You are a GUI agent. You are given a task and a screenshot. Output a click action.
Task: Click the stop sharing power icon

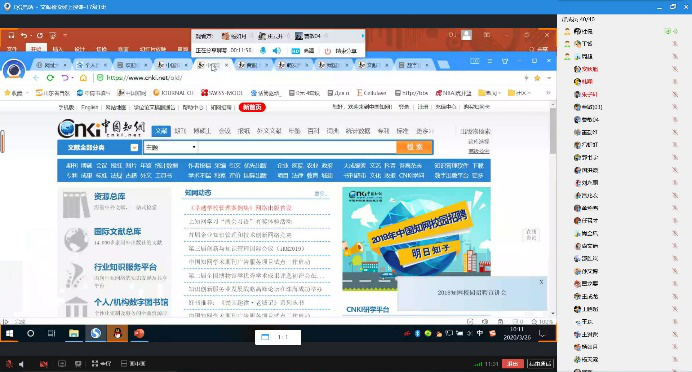point(327,51)
